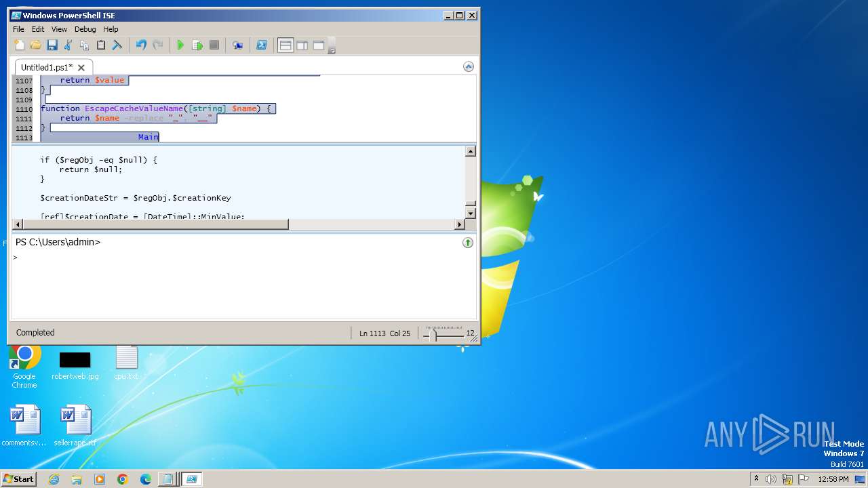
Task: Open the Start menu
Action: click(x=18, y=479)
